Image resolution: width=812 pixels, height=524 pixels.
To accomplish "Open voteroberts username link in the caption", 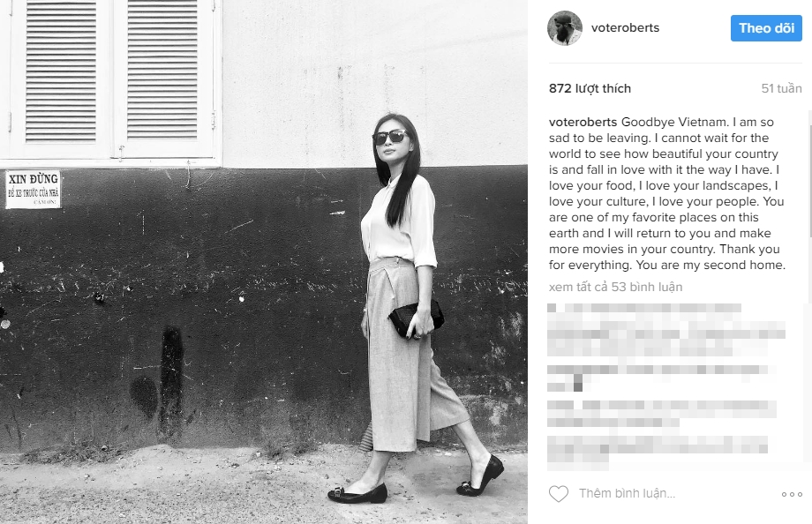I will point(583,123).
